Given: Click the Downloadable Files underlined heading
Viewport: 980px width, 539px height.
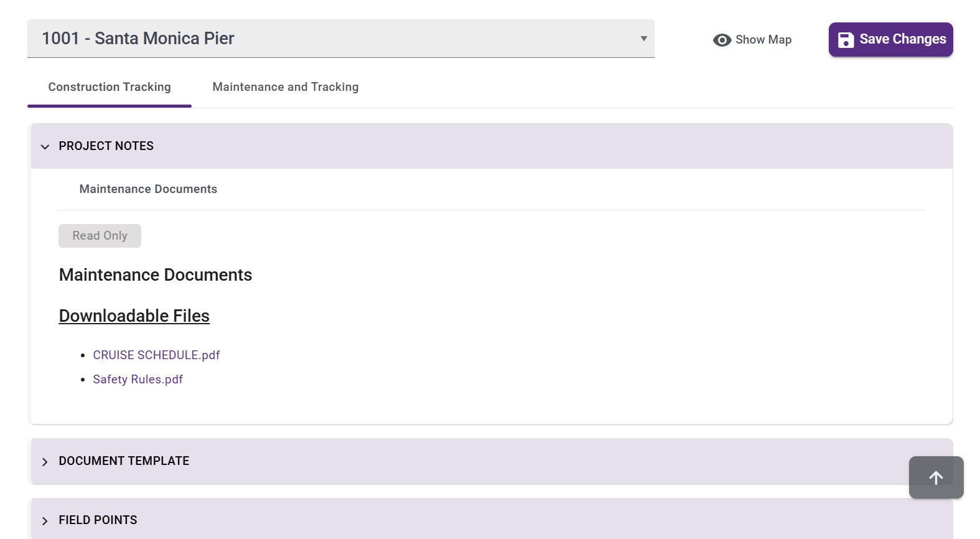Looking at the screenshot, I should click(134, 316).
